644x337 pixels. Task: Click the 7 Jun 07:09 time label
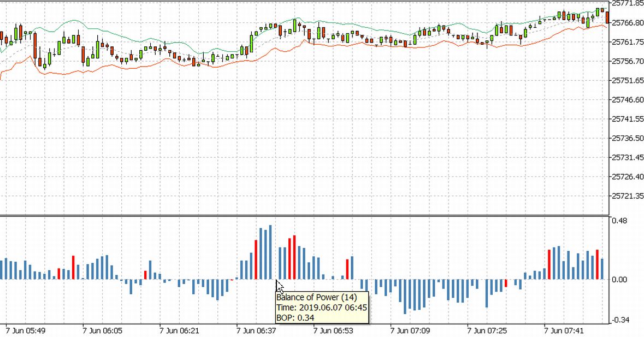tap(410, 330)
